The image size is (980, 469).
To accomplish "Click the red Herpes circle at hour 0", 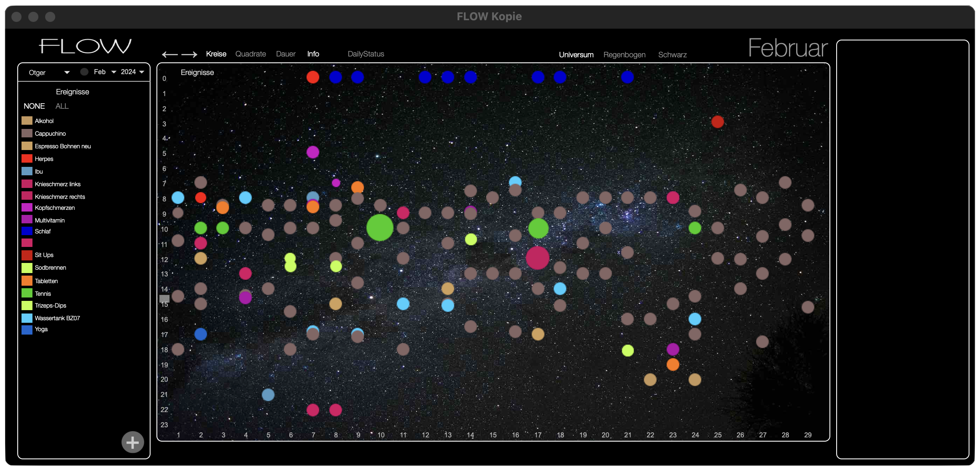I will [313, 77].
